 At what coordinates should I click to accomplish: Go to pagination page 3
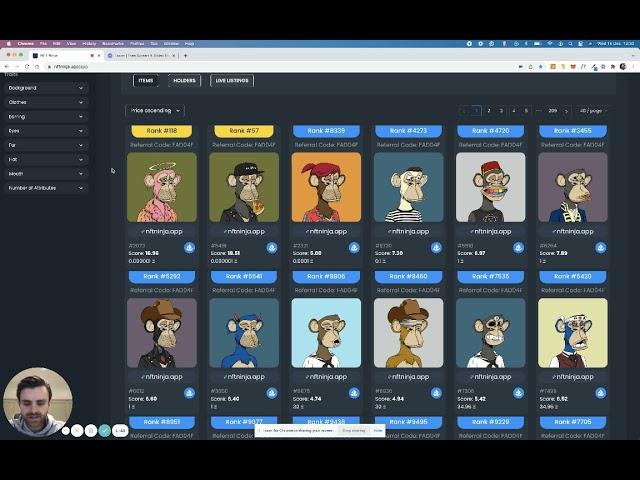click(x=501, y=111)
